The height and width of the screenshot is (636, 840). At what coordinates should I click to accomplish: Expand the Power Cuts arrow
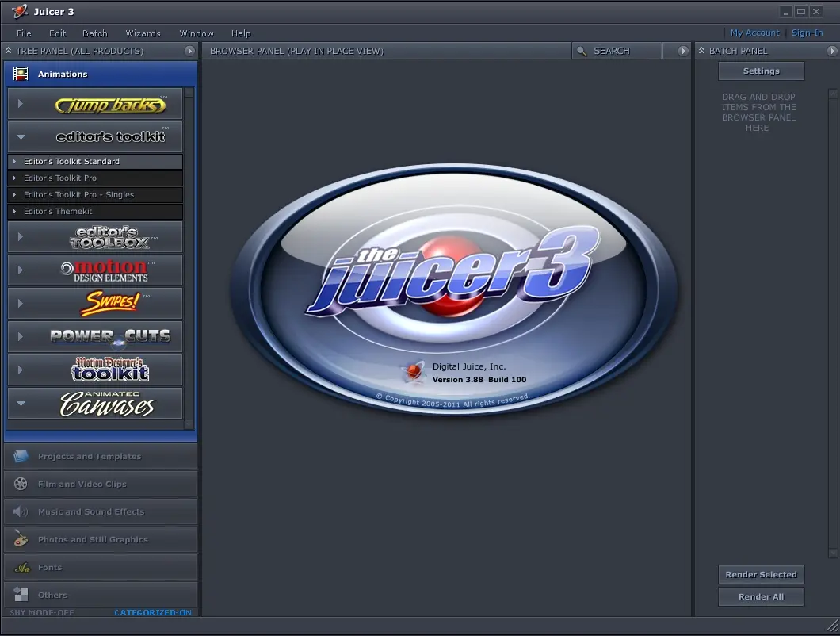[x=21, y=336]
